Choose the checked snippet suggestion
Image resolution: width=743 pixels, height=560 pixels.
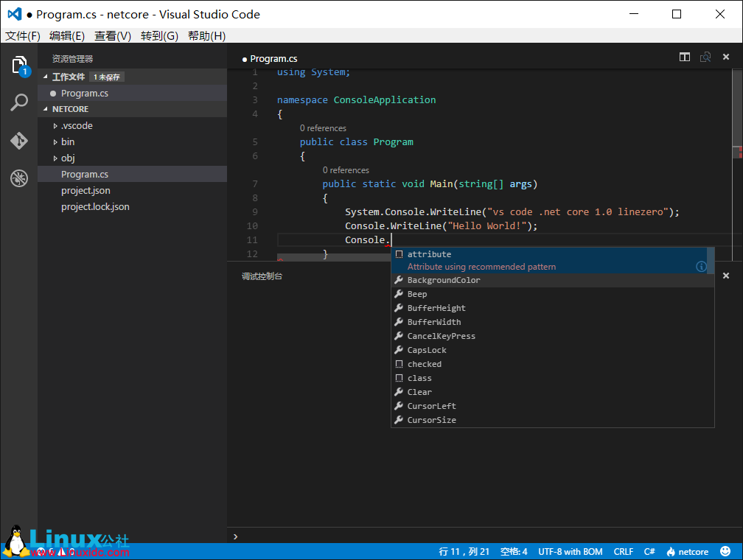coord(553,364)
